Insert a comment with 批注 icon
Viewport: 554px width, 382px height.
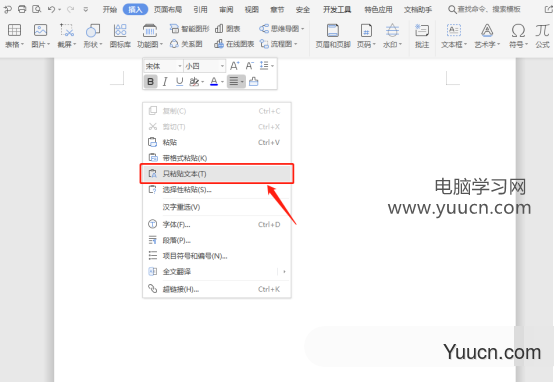click(422, 31)
